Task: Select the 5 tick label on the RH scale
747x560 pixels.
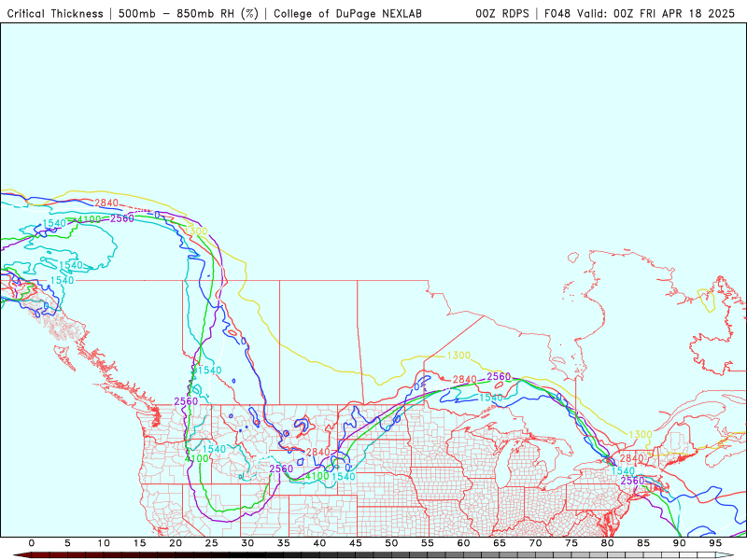Action: [67, 543]
